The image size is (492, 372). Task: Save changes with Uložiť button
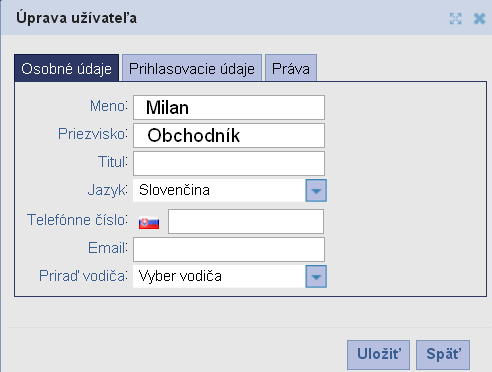tap(378, 355)
